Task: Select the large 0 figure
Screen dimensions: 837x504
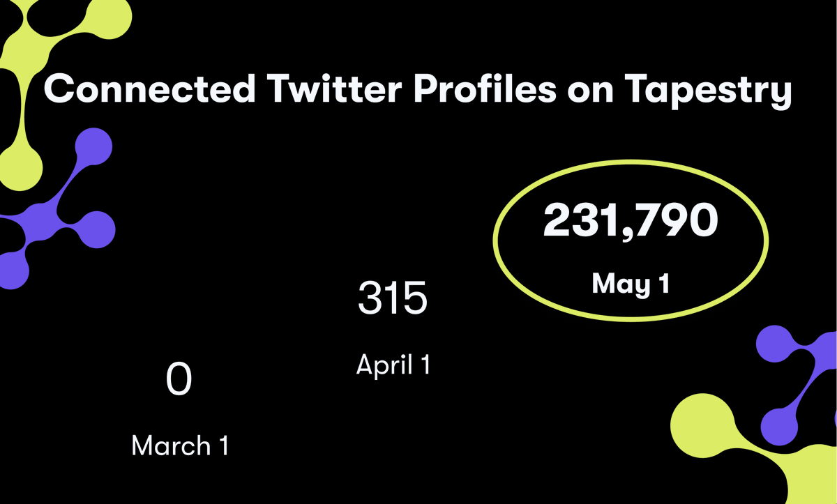Action: click(x=179, y=380)
